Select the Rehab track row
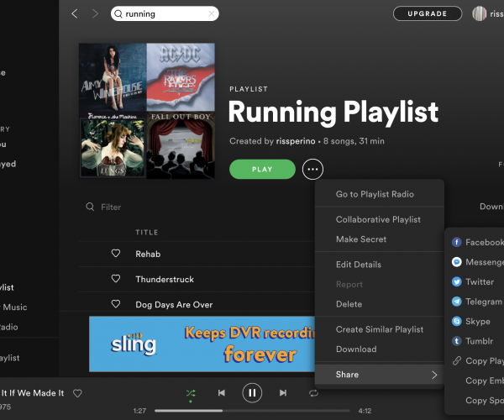The width and height of the screenshot is (504, 420). coord(197,254)
